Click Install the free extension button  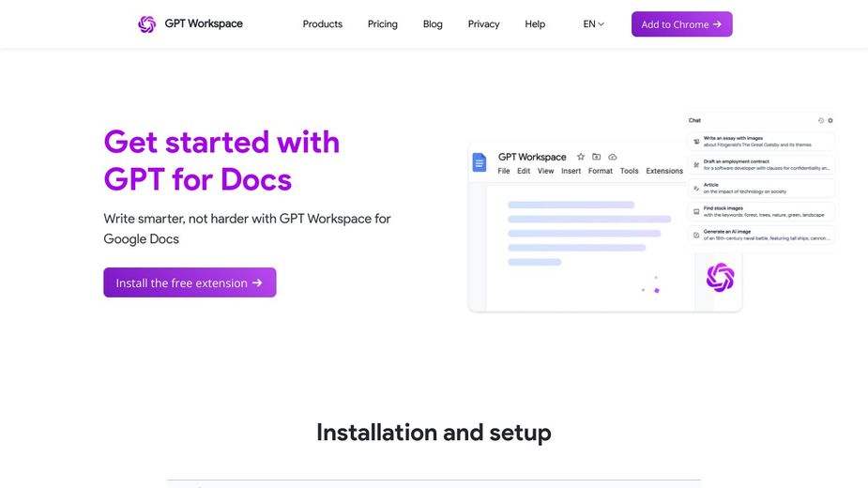[190, 282]
